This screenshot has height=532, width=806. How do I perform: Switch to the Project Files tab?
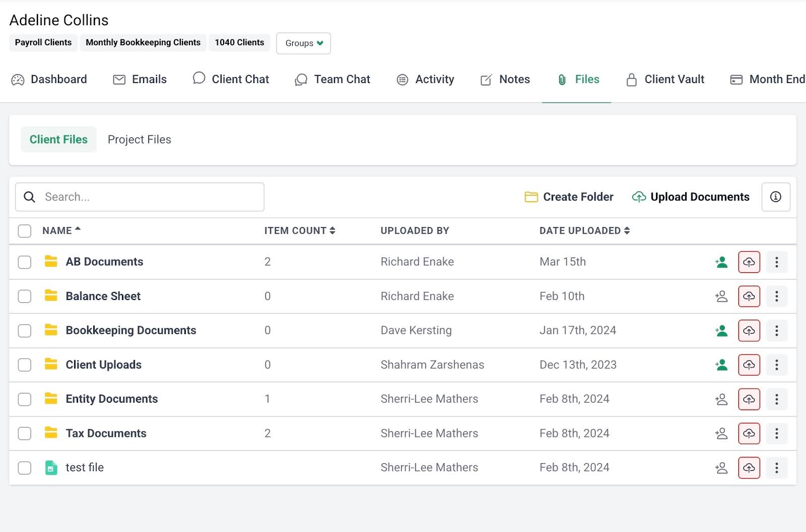coord(139,139)
